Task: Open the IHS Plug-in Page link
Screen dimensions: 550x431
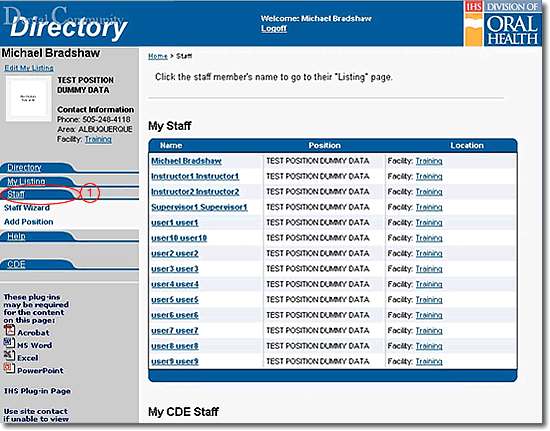Action: (x=37, y=391)
